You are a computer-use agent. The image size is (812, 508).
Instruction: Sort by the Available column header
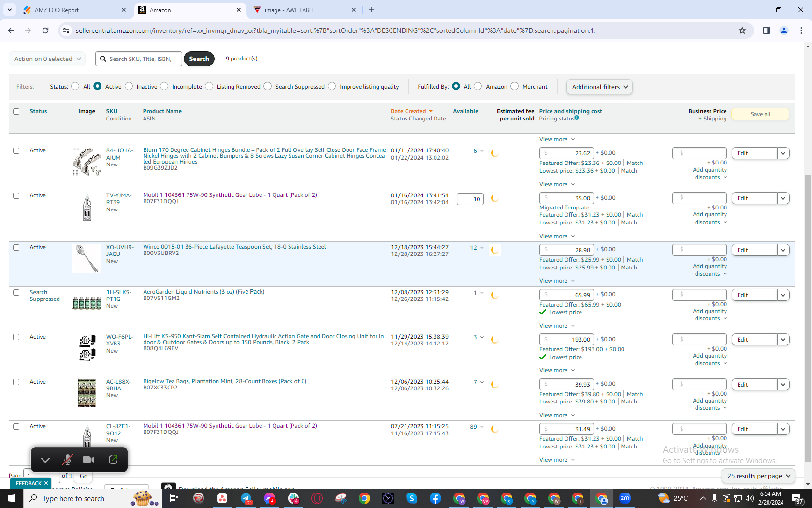click(465, 111)
